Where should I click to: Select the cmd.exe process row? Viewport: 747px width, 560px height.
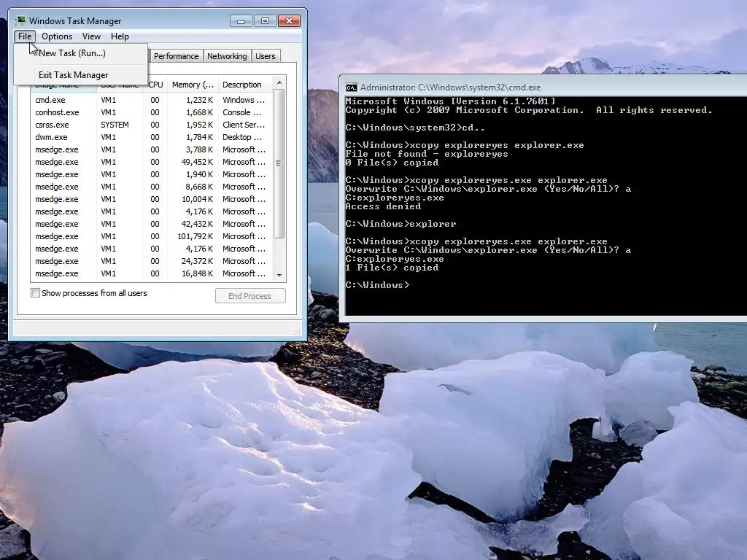click(x=152, y=100)
